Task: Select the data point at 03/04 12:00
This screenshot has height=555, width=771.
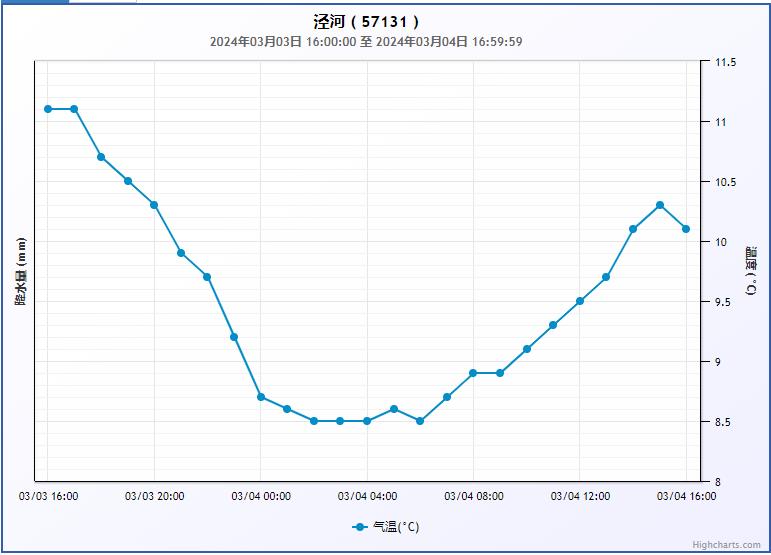Action: pos(580,301)
